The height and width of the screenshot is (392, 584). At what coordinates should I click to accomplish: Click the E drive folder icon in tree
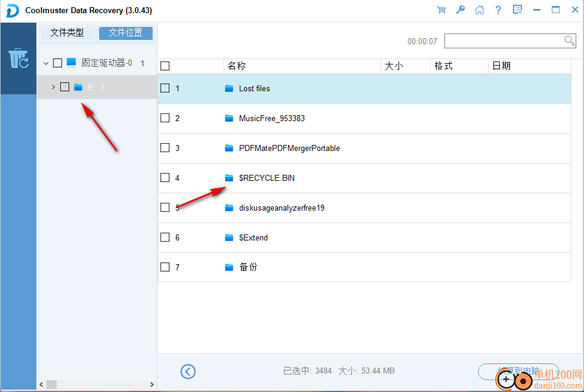coord(78,87)
